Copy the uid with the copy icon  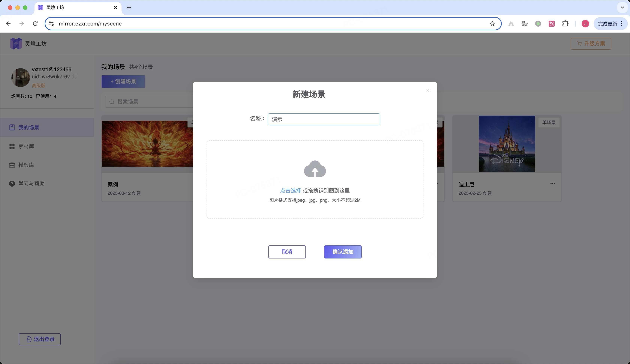click(75, 76)
